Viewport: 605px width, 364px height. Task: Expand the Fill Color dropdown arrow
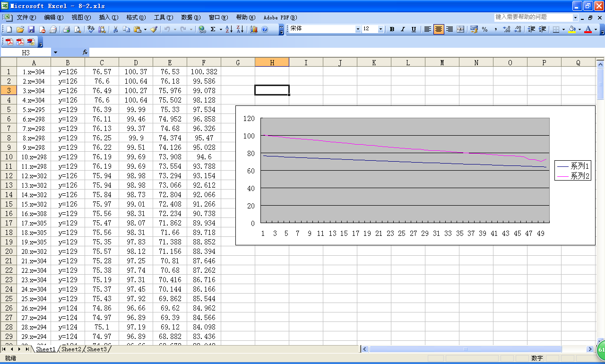click(x=579, y=29)
